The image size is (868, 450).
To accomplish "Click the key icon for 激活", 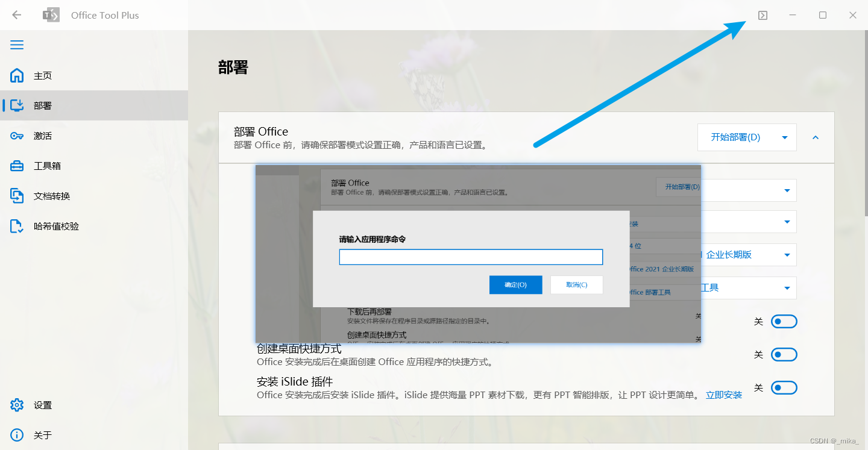I will coord(17,136).
